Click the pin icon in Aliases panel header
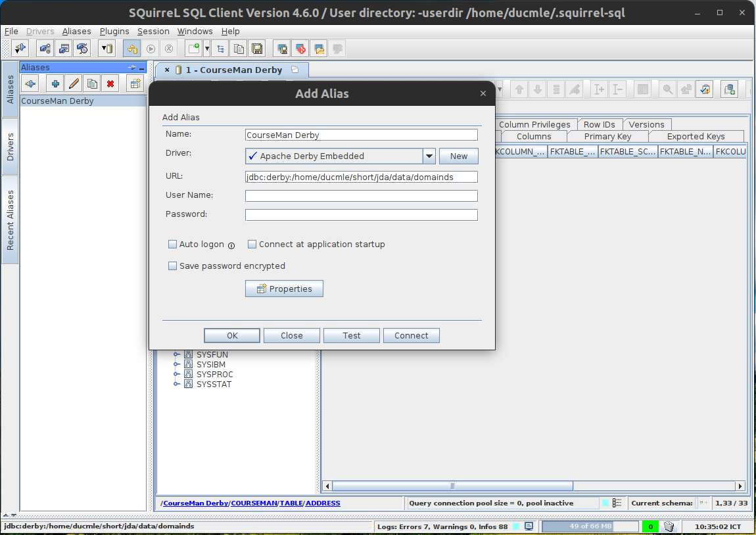 coord(132,68)
